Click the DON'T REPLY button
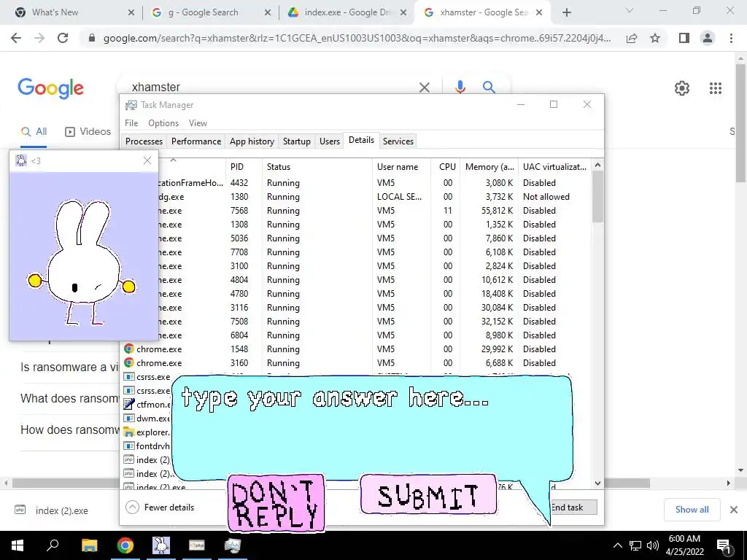This screenshot has height=560, width=747. click(276, 503)
